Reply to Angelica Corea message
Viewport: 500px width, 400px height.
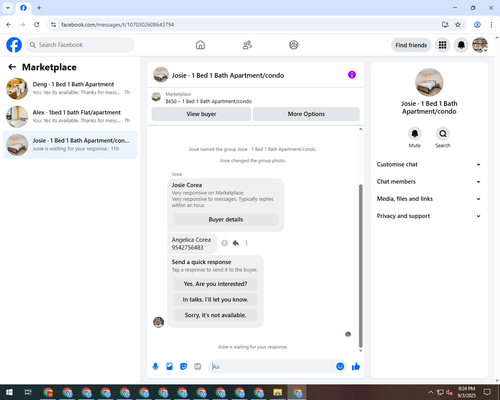point(236,243)
